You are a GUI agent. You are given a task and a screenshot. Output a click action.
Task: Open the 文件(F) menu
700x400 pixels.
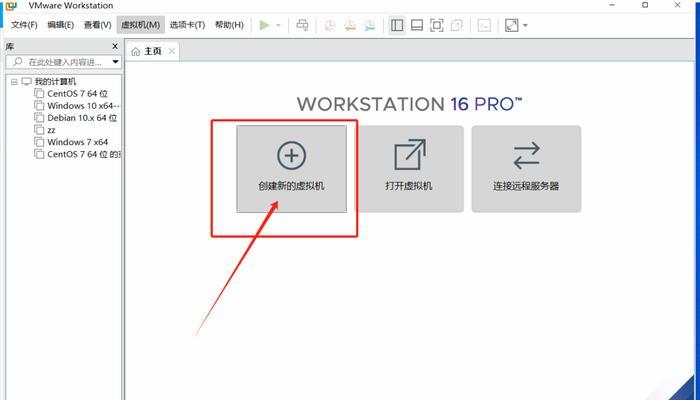pos(24,25)
